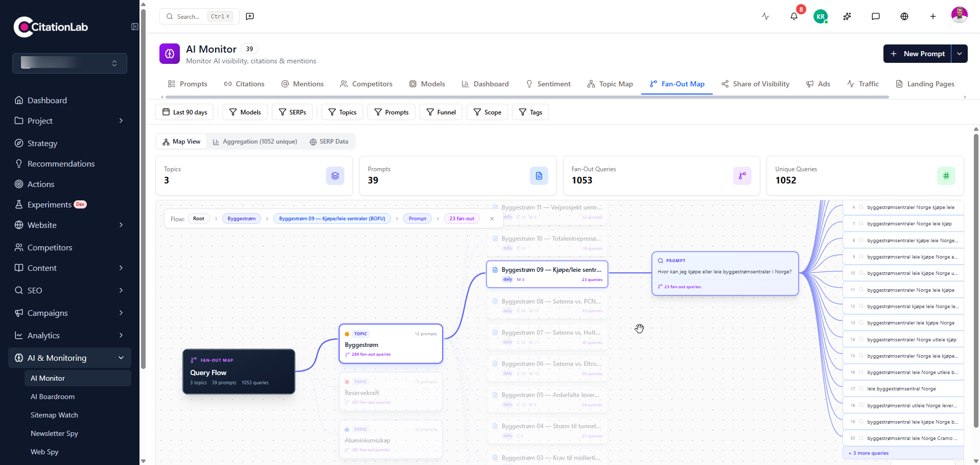Open the Scope filter
This screenshot has width=980, height=465.
click(x=487, y=112)
